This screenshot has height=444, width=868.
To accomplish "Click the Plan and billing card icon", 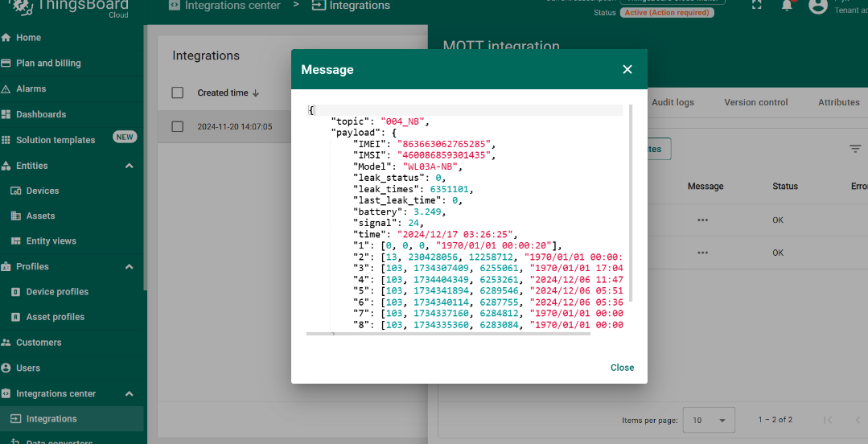I will [6, 63].
